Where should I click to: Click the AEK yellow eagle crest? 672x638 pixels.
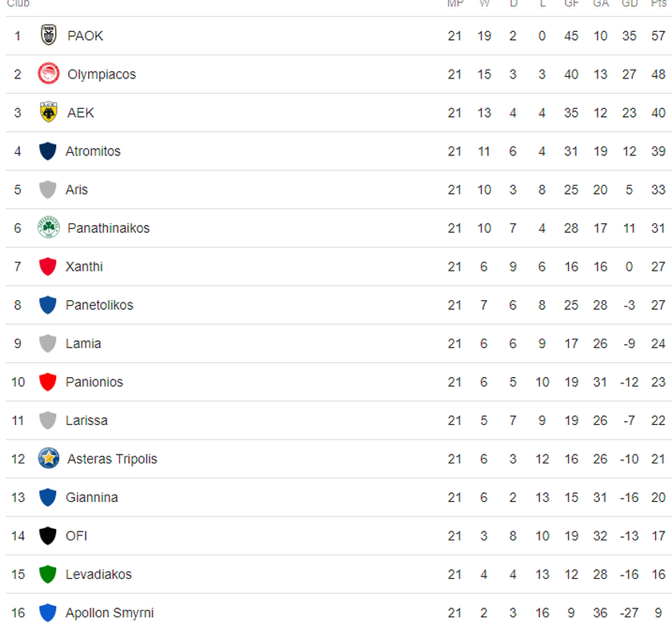(48, 112)
